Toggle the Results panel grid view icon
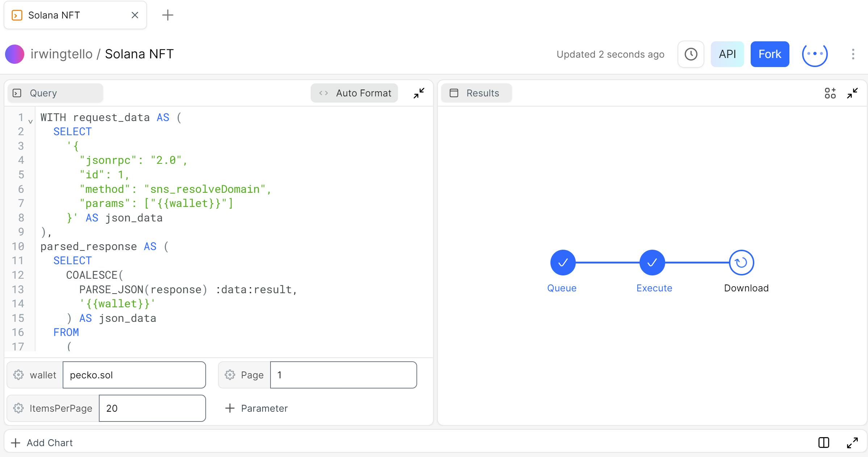The height and width of the screenshot is (457, 868). pyautogui.click(x=830, y=93)
